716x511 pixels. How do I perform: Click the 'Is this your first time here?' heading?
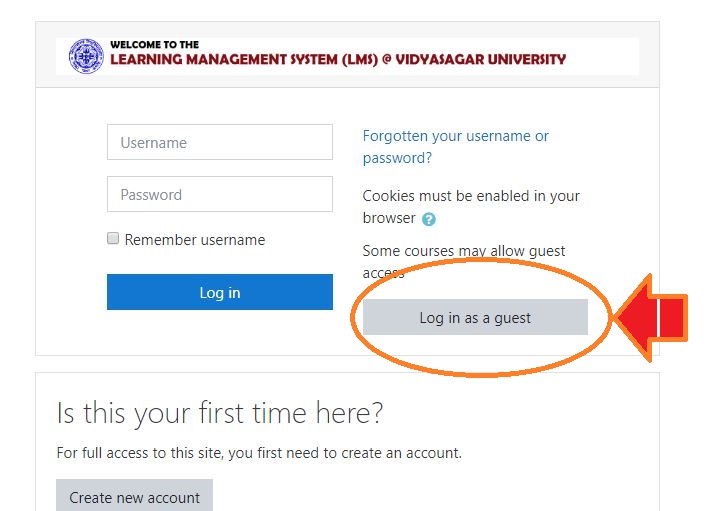tap(220, 413)
